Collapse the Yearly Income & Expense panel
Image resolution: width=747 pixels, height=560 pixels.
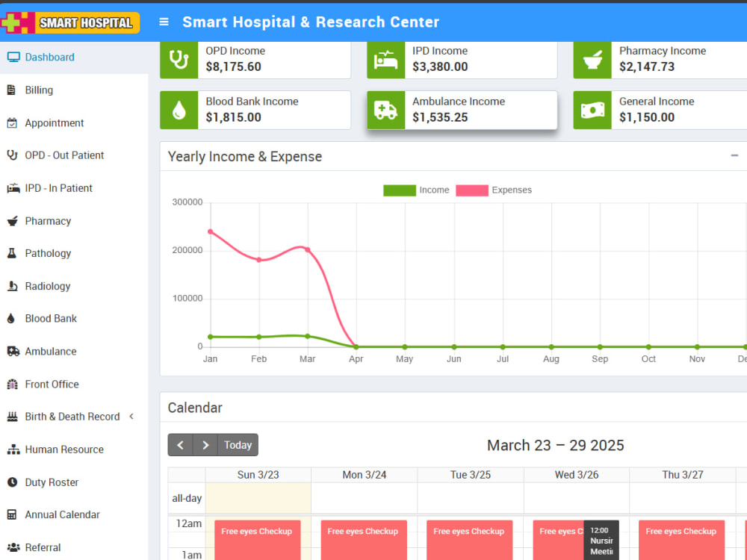coord(734,156)
